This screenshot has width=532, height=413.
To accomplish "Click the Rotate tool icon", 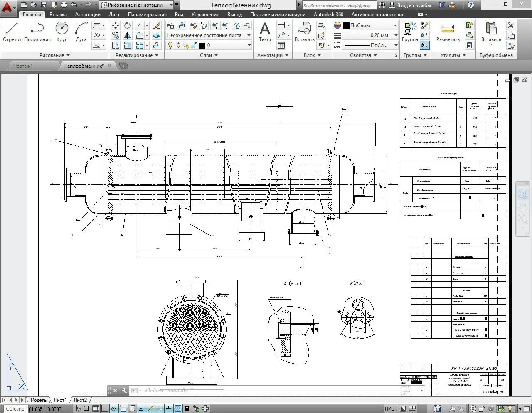I will click(x=128, y=25).
